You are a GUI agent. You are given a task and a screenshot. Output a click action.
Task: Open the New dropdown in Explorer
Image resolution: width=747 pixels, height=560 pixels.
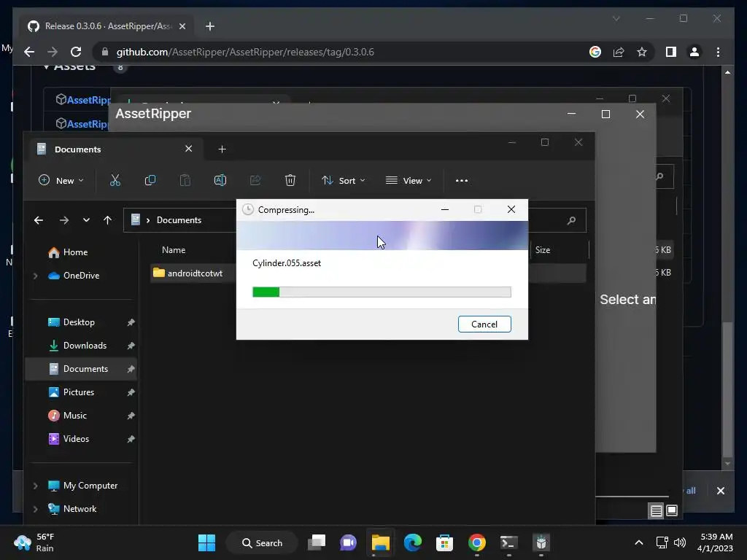tap(61, 181)
